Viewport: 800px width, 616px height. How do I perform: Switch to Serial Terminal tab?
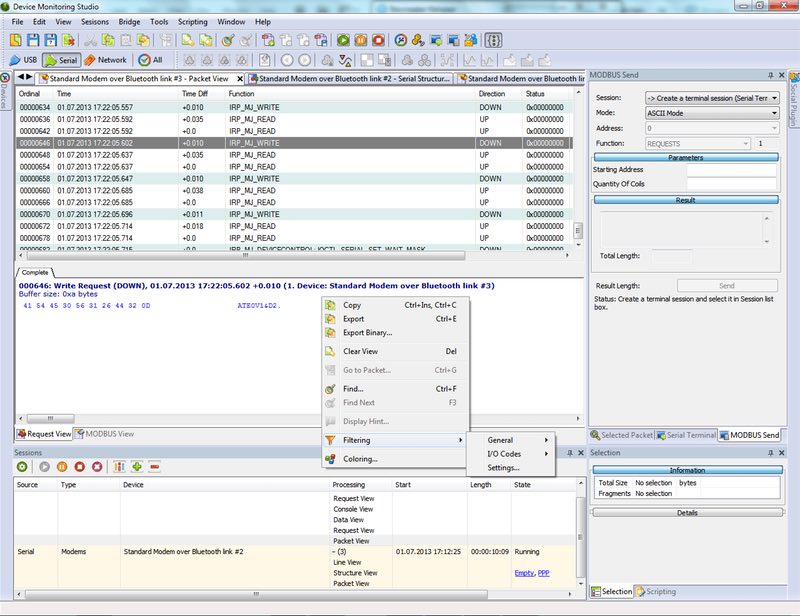(686, 435)
